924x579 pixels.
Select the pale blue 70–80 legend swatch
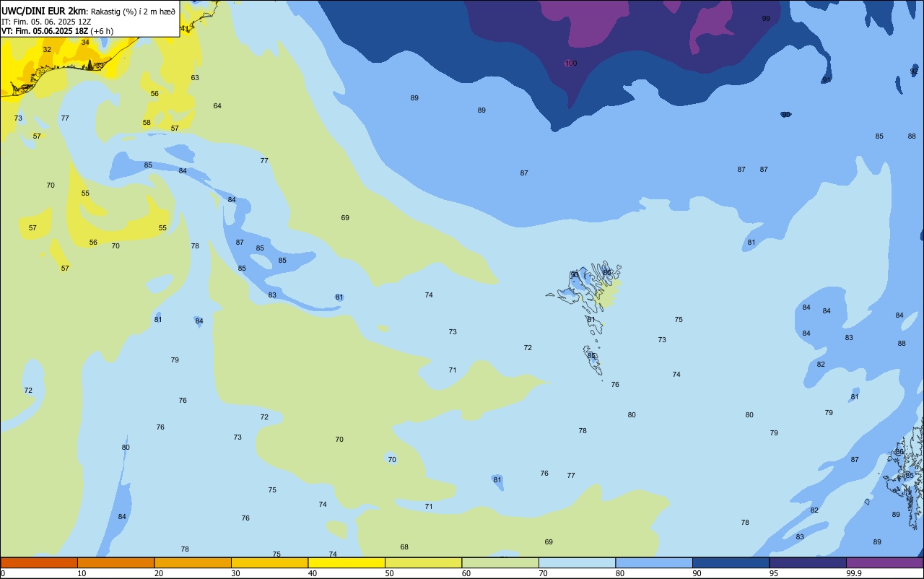tap(577, 562)
